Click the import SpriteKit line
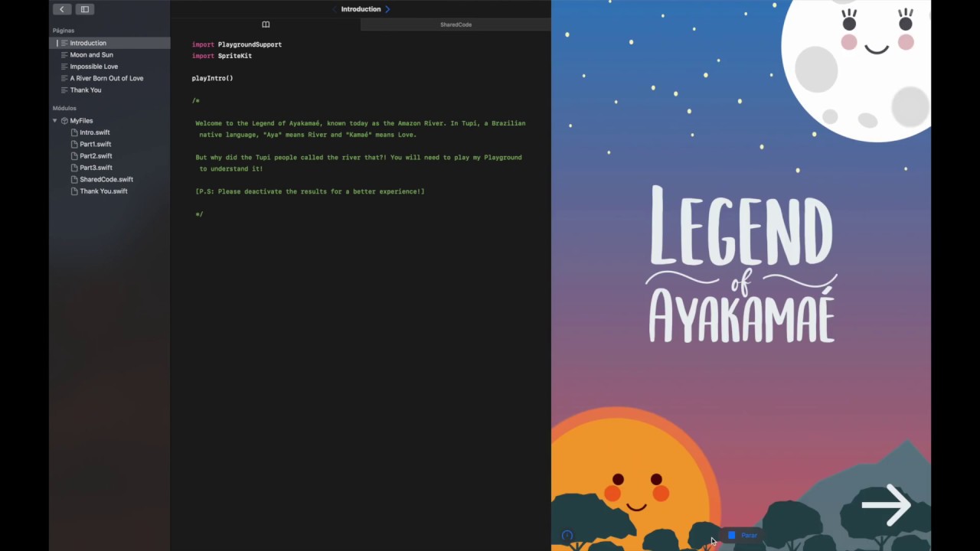Image resolution: width=980 pixels, height=551 pixels. 222,56
